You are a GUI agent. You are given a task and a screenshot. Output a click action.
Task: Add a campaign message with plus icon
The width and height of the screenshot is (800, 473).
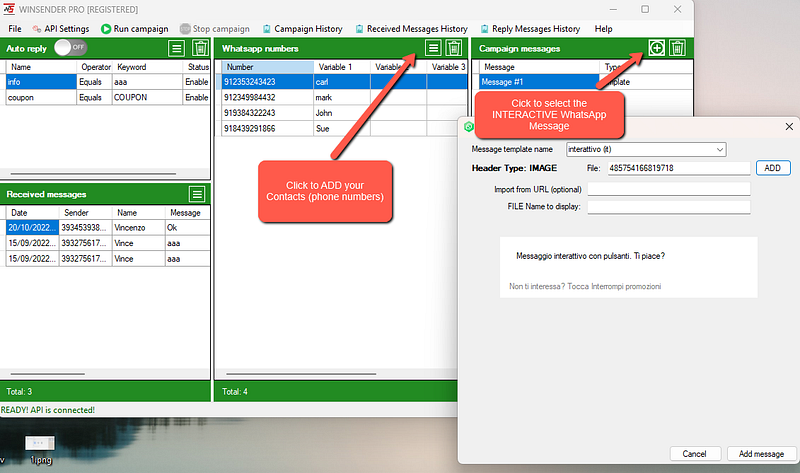click(x=657, y=48)
